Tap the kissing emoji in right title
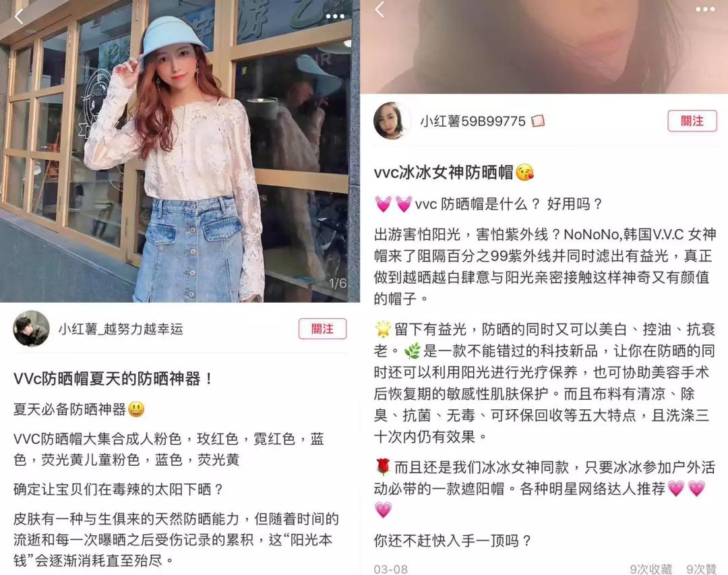This screenshot has height=575, width=728. pos(524,173)
